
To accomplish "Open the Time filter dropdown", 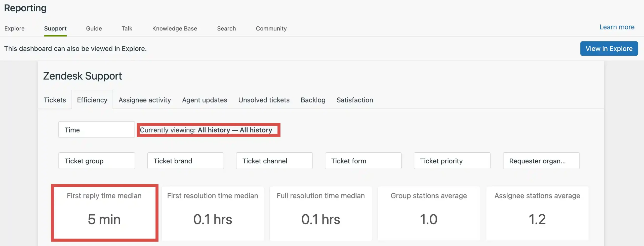I will 97,130.
